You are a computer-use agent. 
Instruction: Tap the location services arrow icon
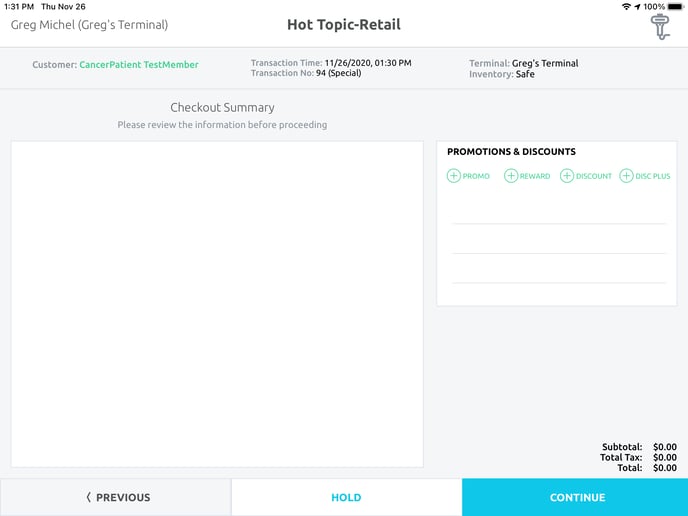click(637, 6)
